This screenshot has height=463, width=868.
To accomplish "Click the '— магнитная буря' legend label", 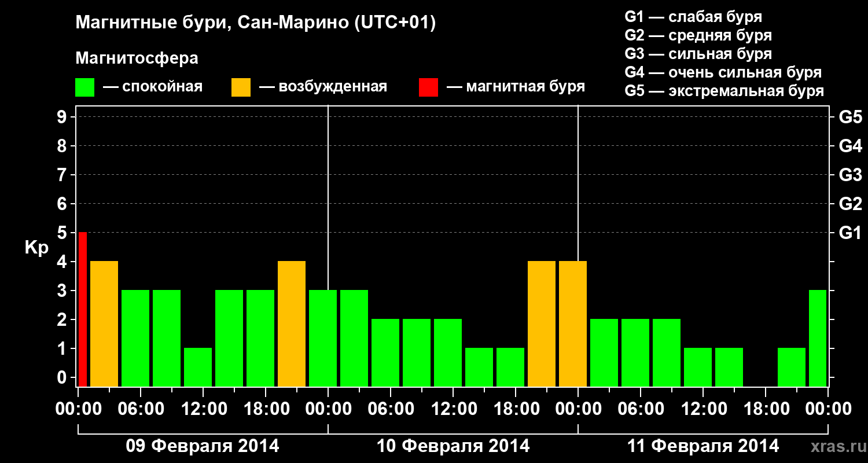I will (x=516, y=87).
